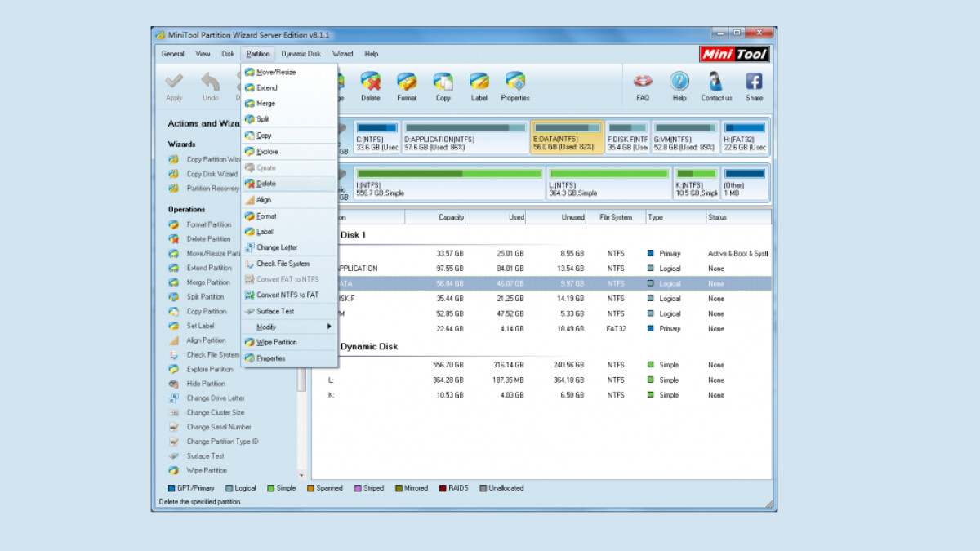Click the Capacity column header
Image resolution: width=980 pixels, height=551 pixels.
(x=436, y=217)
